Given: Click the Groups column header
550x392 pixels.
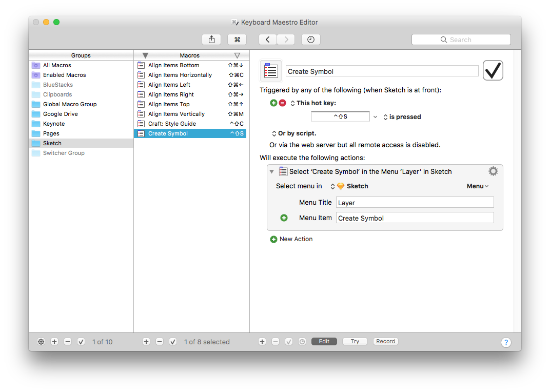Looking at the screenshot, I should point(81,55).
